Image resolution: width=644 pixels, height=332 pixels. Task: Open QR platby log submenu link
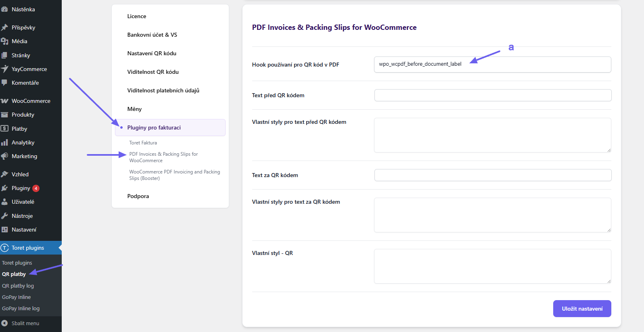18,286
